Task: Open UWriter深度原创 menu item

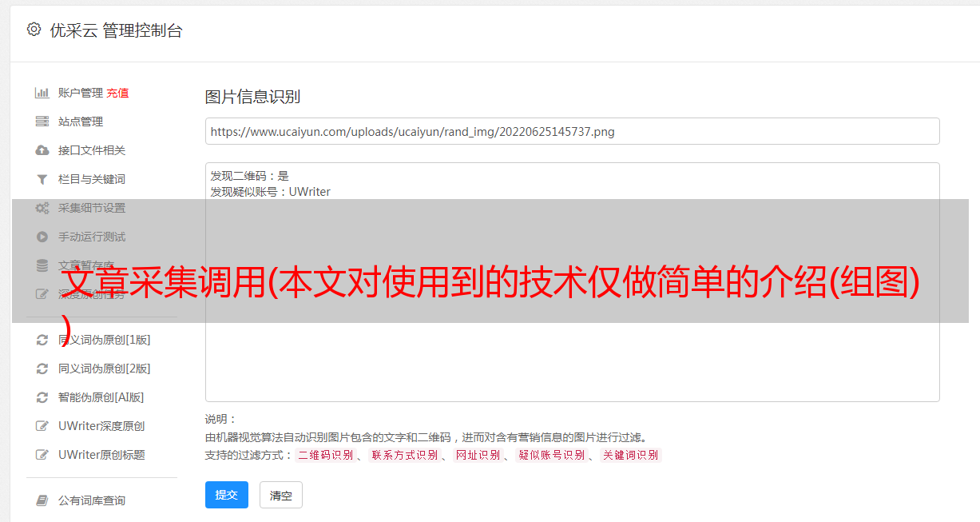Action: pos(101,426)
